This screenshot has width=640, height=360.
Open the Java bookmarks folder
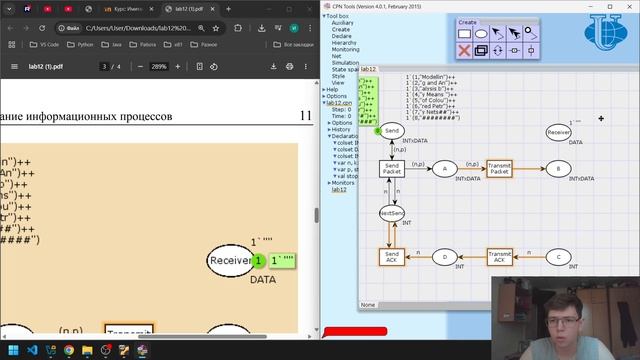(x=112, y=44)
